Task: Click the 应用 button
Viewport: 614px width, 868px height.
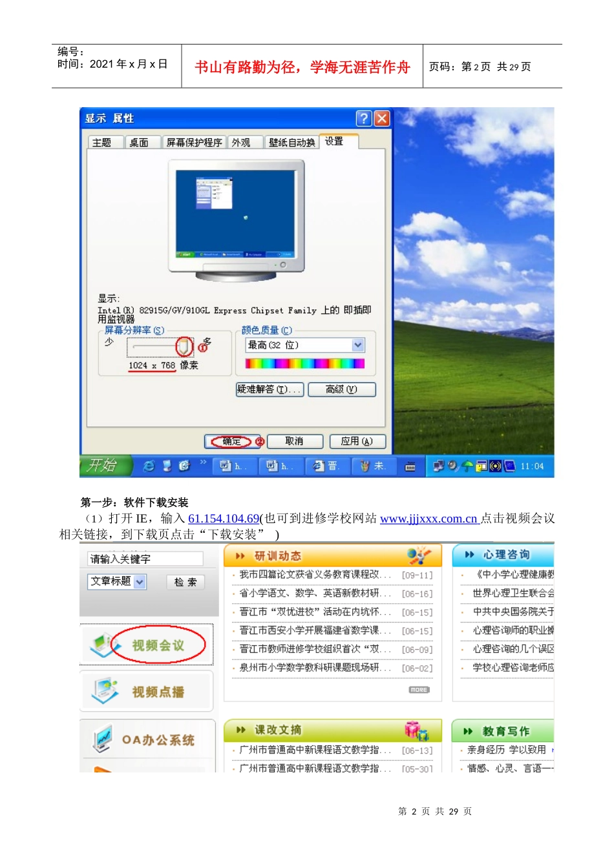Action: click(357, 442)
